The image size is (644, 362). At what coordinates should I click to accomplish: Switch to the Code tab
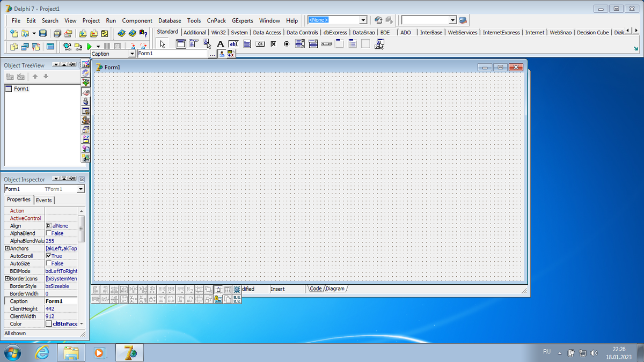(316, 289)
